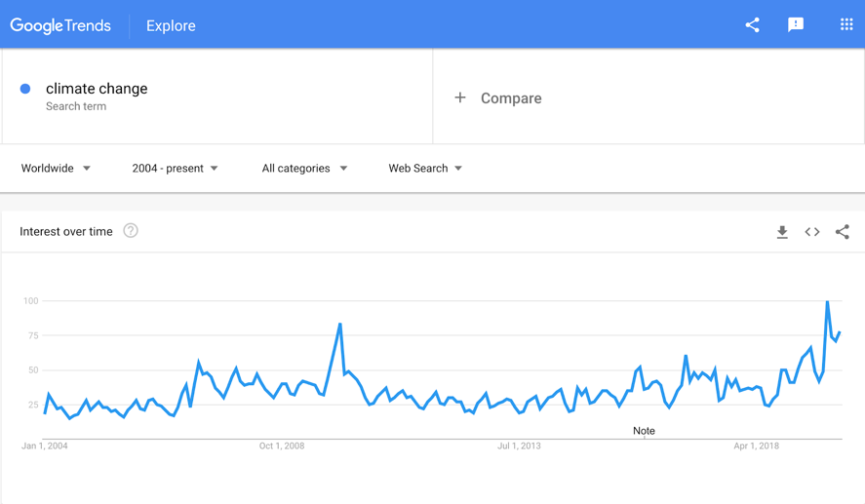The height and width of the screenshot is (504, 865).
Task: Open help for Interest over time
Action: point(131,231)
